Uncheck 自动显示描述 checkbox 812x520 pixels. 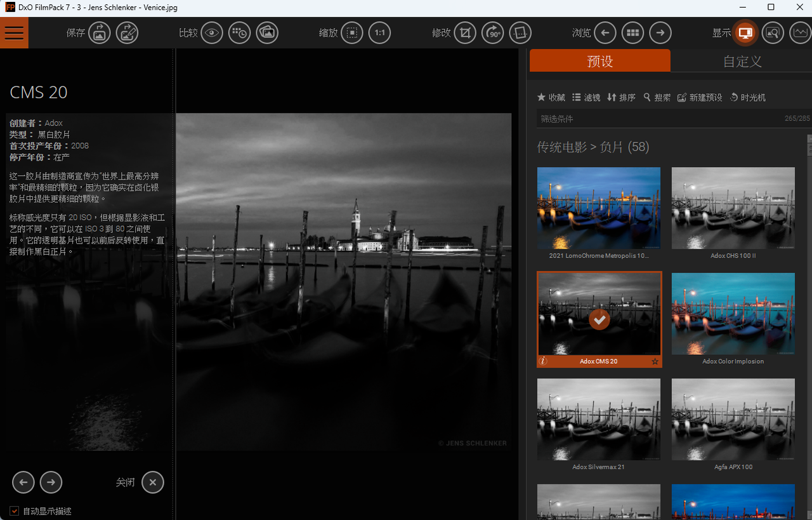14,511
